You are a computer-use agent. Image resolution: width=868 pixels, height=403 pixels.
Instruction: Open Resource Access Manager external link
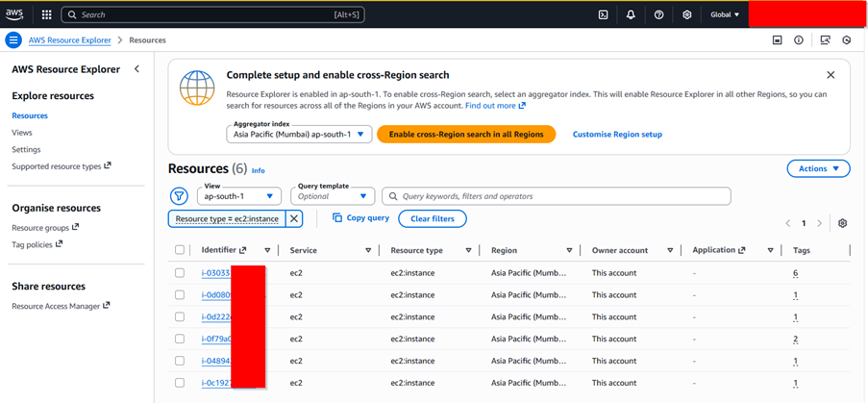[61, 306]
